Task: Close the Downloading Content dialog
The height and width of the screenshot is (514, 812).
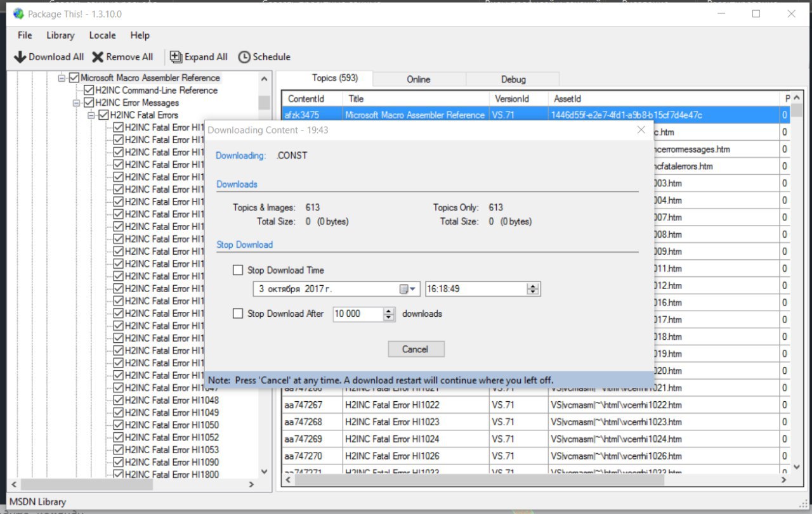Action: 641,130
